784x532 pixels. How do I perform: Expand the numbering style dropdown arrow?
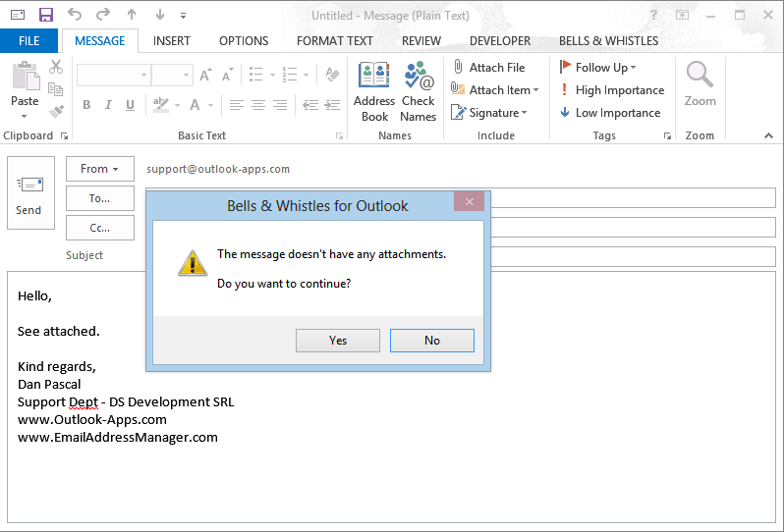(306, 75)
